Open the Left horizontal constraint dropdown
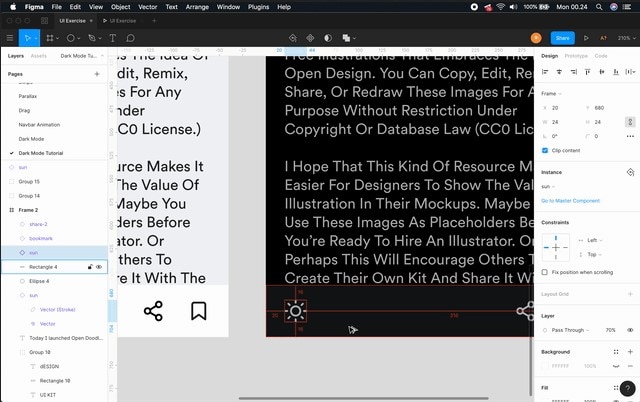 pos(595,240)
